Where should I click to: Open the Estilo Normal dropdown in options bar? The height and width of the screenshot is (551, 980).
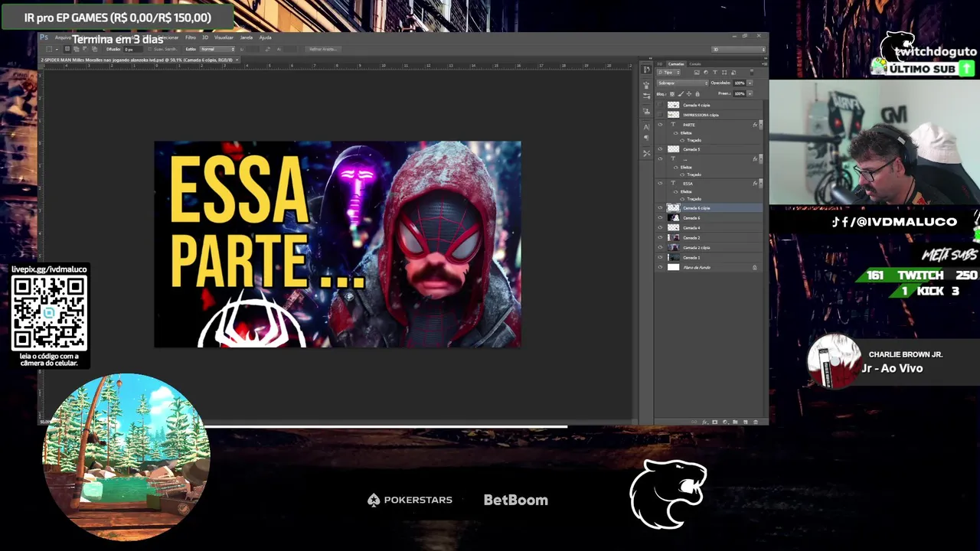[217, 49]
